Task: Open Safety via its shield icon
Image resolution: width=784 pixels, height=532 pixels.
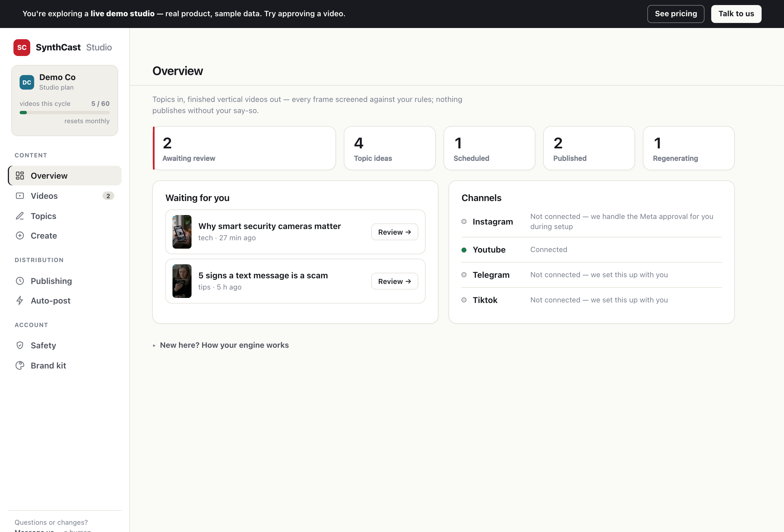Action: [20, 345]
